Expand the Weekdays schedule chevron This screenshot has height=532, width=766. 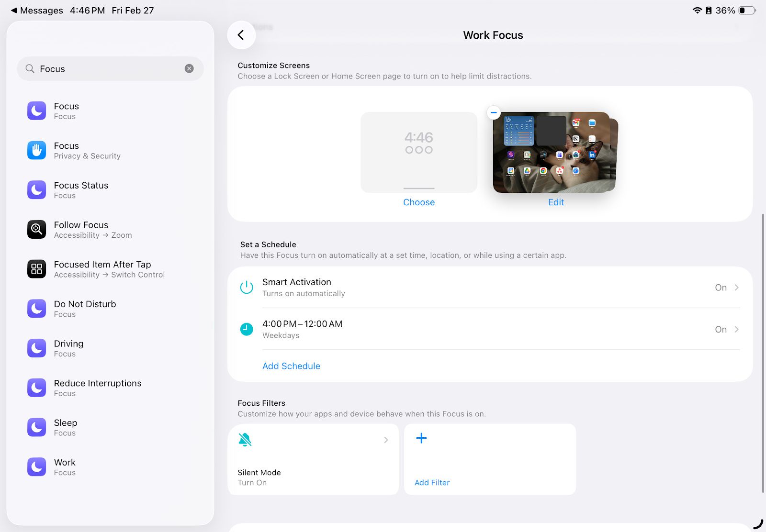[x=737, y=330]
